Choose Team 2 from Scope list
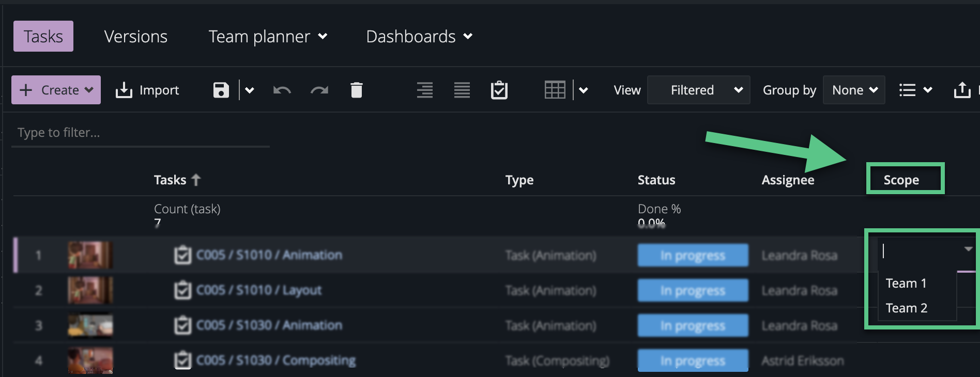 pyautogui.click(x=907, y=308)
